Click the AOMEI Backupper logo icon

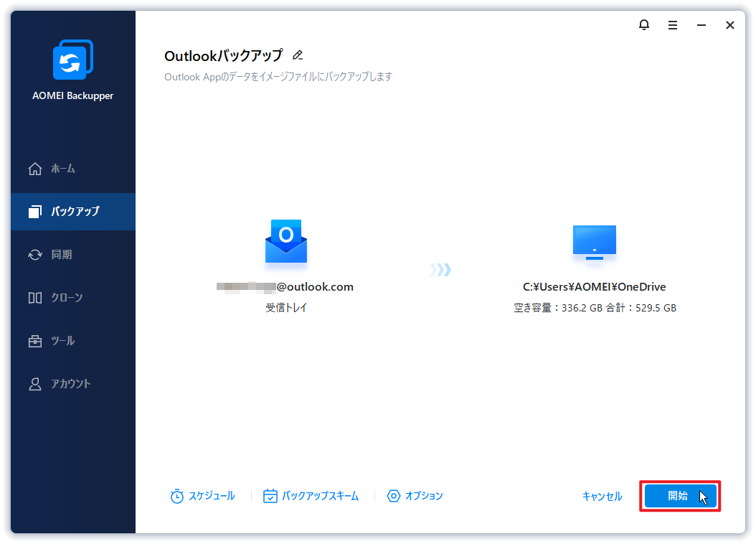pos(73,60)
